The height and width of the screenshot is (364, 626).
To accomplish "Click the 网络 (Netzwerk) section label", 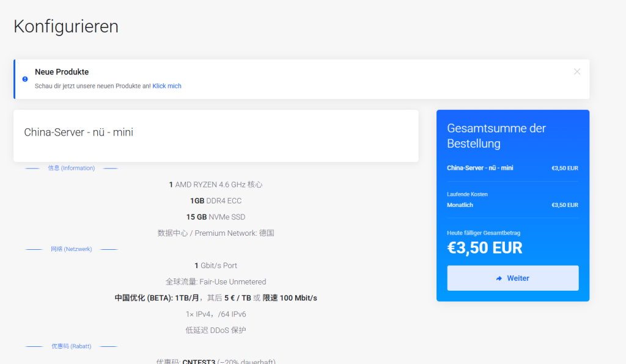I will click(72, 249).
